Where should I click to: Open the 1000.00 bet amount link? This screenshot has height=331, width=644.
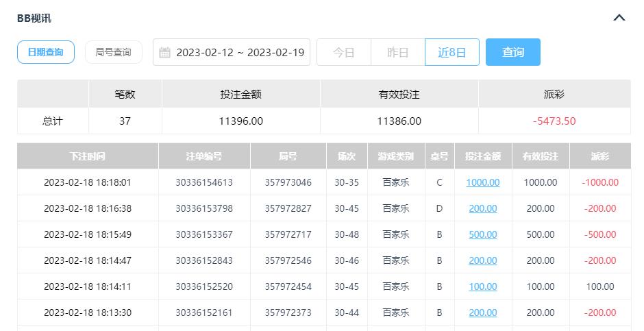tap(482, 182)
